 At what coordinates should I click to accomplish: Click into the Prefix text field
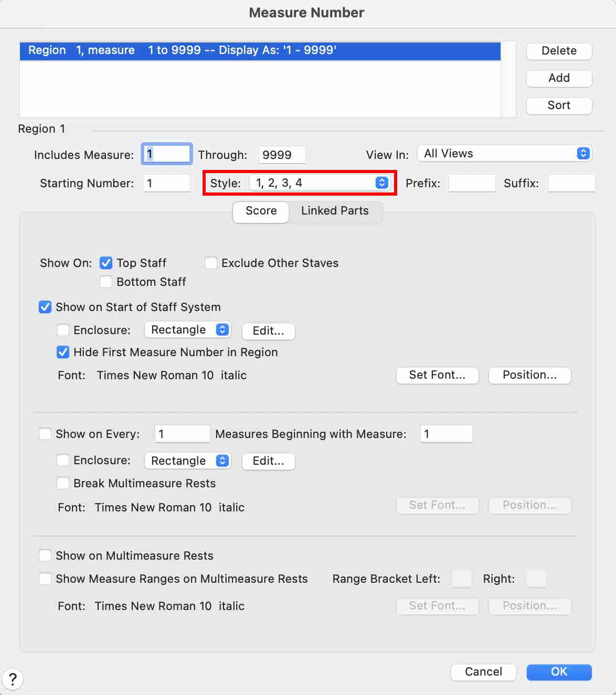point(472,183)
